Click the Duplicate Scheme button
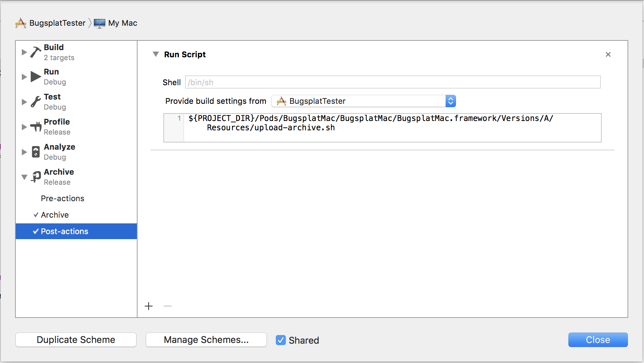The height and width of the screenshot is (363, 644). (x=76, y=340)
